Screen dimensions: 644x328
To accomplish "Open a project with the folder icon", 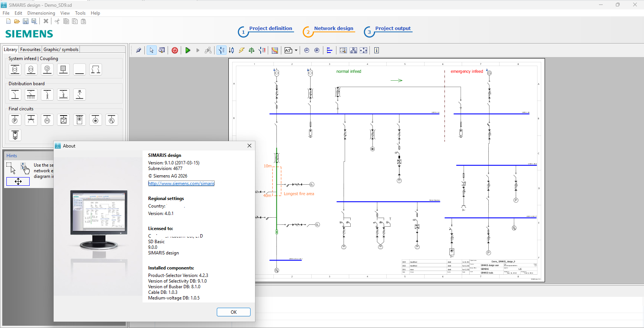I will click(17, 21).
